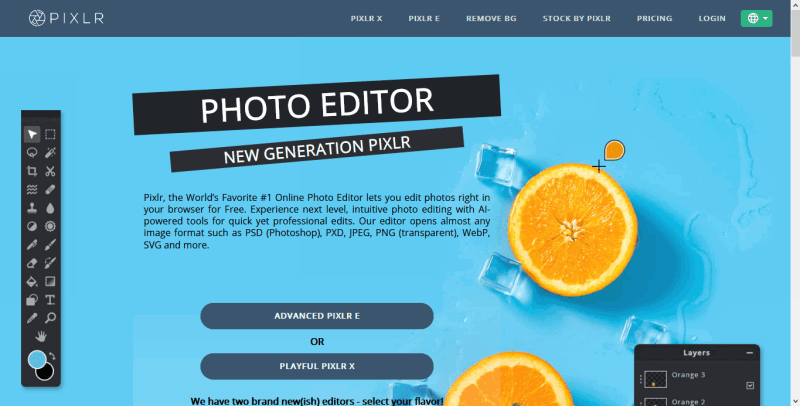This screenshot has height=406, width=800.
Task: Select the Zoom magnifier tool
Action: (x=50, y=318)
